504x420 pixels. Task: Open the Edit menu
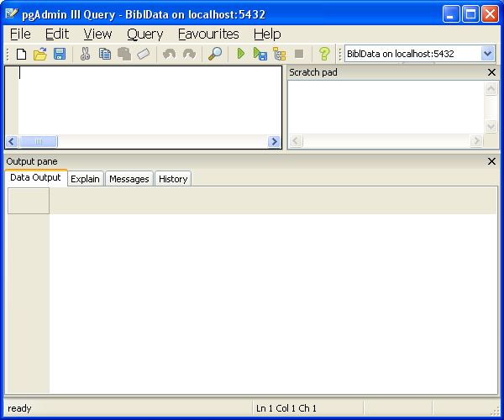(57, 34)
